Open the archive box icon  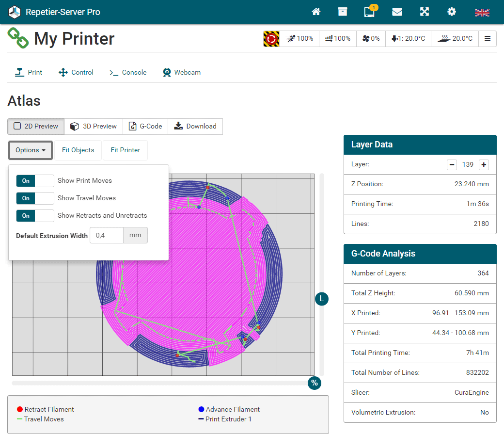click(343, 12)
